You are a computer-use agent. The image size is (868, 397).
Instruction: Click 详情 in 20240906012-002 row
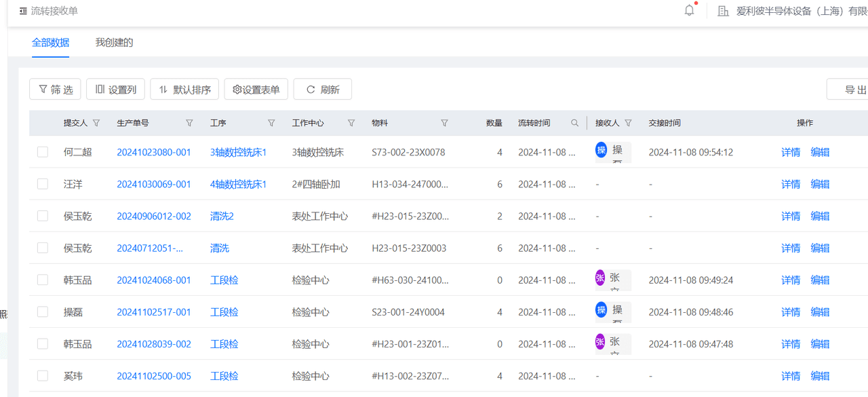click(791, 216)
